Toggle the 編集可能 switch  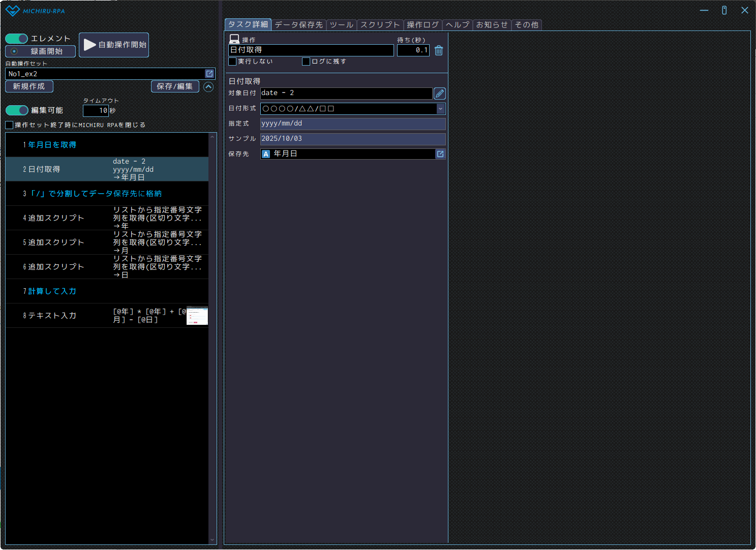17,110
